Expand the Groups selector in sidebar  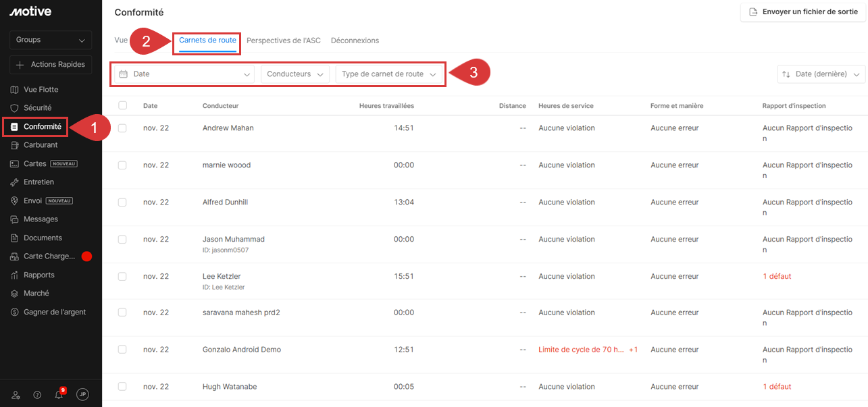(x=51, y=40)
